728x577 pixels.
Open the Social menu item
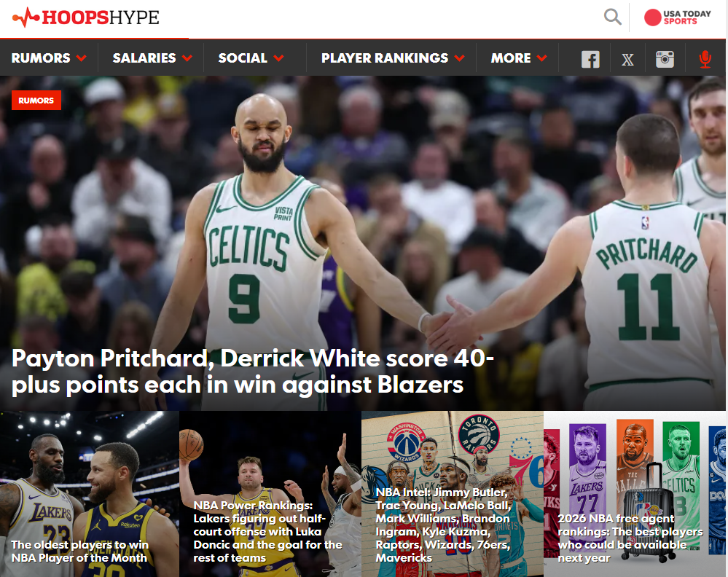tap(243, 58)
